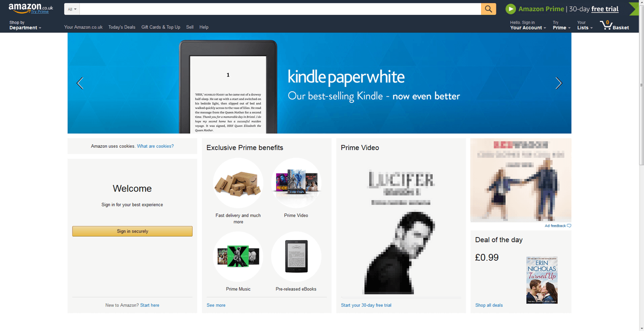
Task: Advance banner with right arrow
Action: click(559, 83)
